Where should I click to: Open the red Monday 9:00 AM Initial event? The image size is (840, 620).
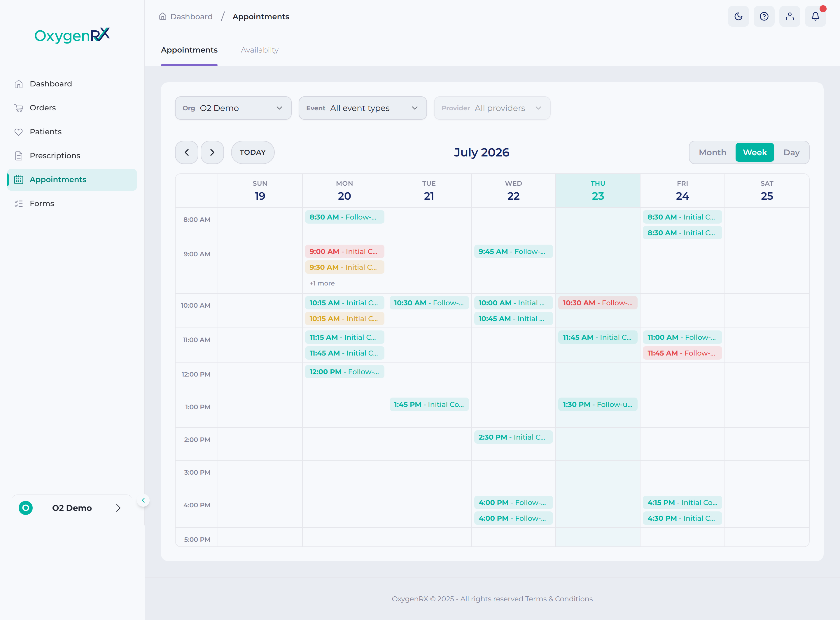click(x=344, y=251)
